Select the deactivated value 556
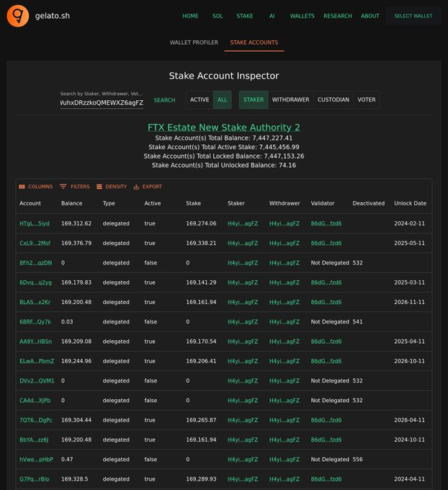 [x=357, y=460]
